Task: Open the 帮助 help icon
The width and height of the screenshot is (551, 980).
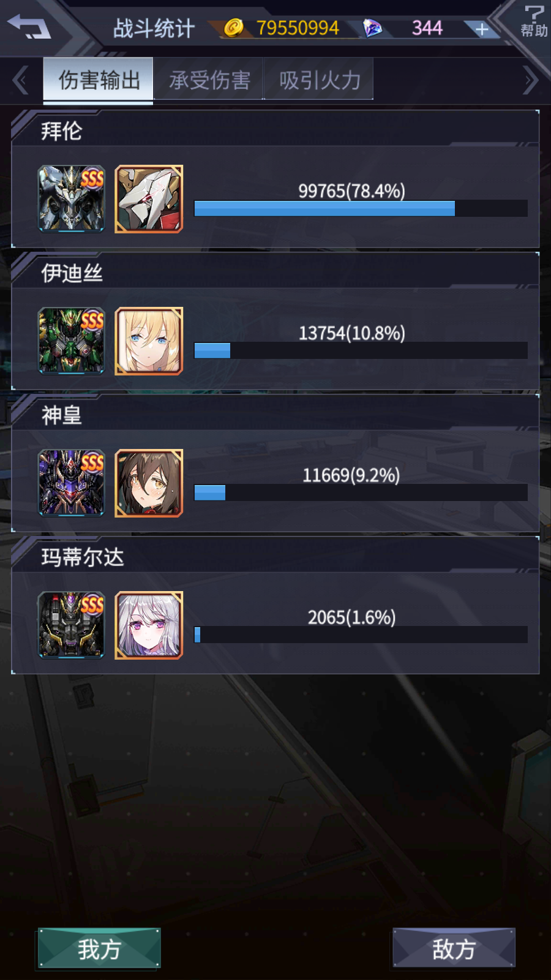Action: 534,21
